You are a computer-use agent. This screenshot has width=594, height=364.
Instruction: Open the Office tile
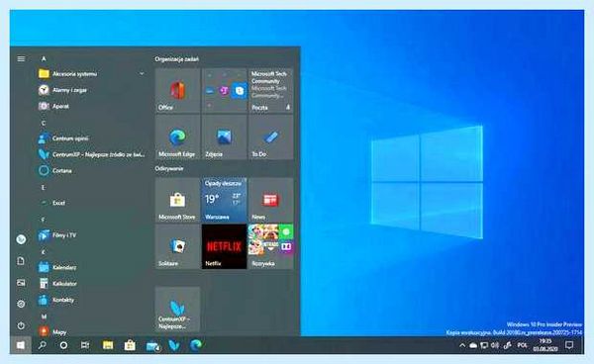[177, 90]
